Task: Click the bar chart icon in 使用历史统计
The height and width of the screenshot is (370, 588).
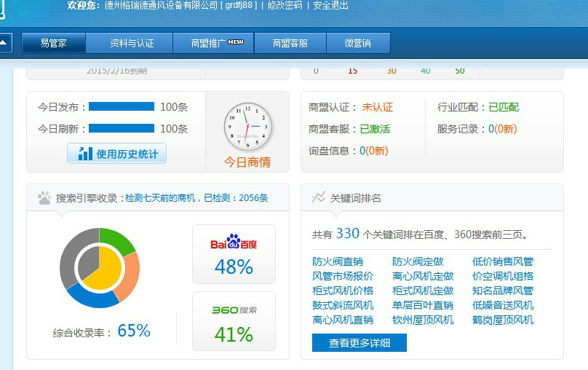Action: (86, 154)
